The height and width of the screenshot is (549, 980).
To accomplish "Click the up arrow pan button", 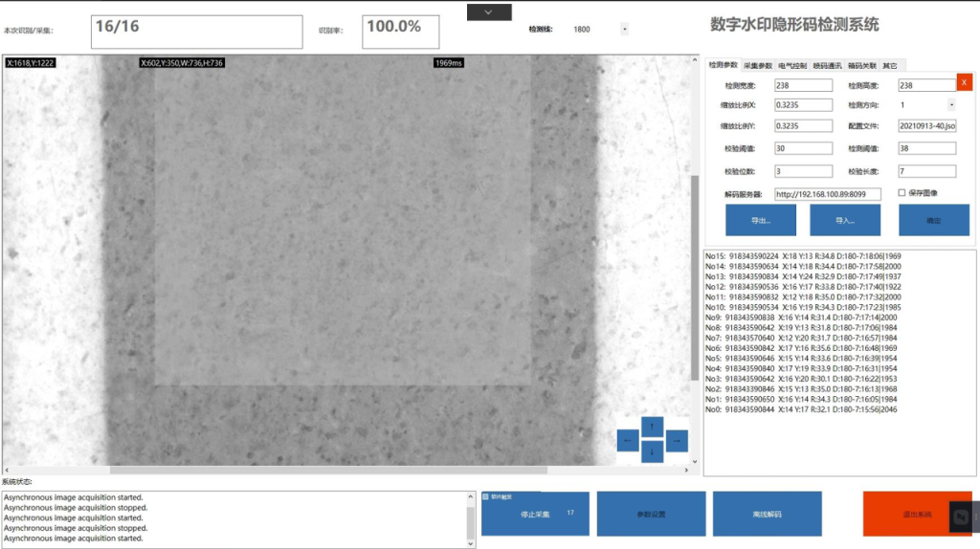I will tap(652, 427).
